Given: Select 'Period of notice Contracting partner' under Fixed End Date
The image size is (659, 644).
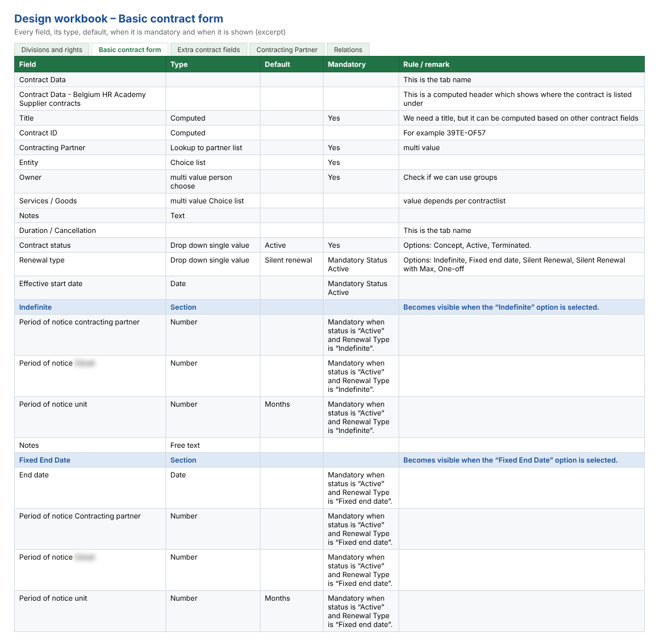Looking at the screenshot, I should tap(90, 529).
